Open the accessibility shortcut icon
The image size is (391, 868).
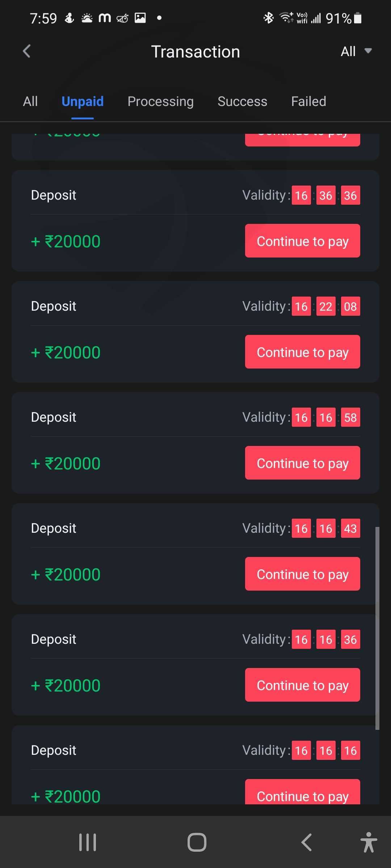(369, 842)
